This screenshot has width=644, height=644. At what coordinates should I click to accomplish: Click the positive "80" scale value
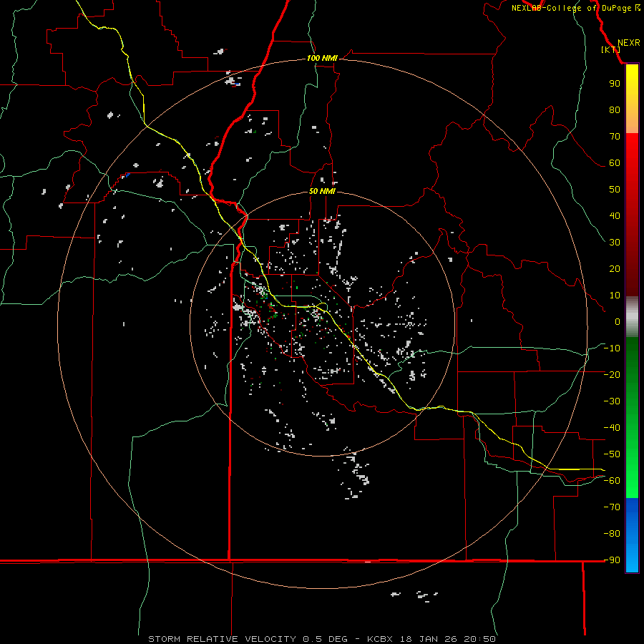(615, 110)
